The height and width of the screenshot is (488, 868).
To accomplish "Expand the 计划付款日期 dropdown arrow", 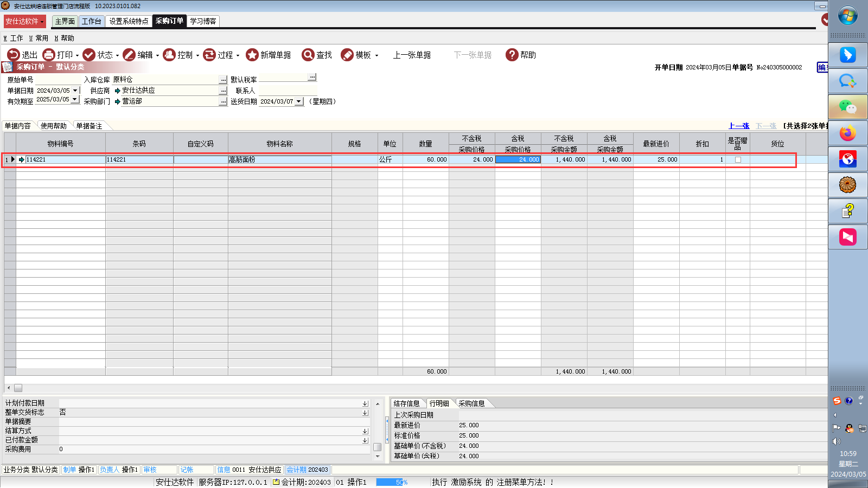I will (x=365, y=403).
